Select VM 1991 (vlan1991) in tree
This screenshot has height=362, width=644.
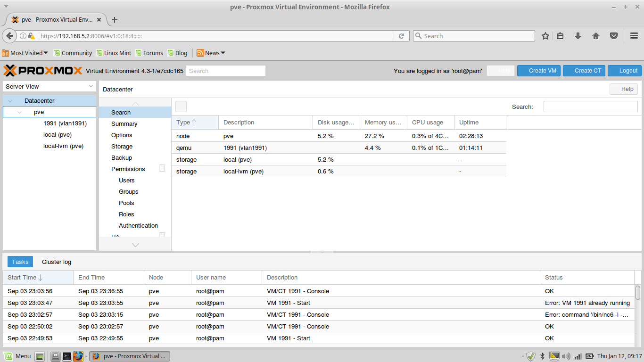[65, 123]
